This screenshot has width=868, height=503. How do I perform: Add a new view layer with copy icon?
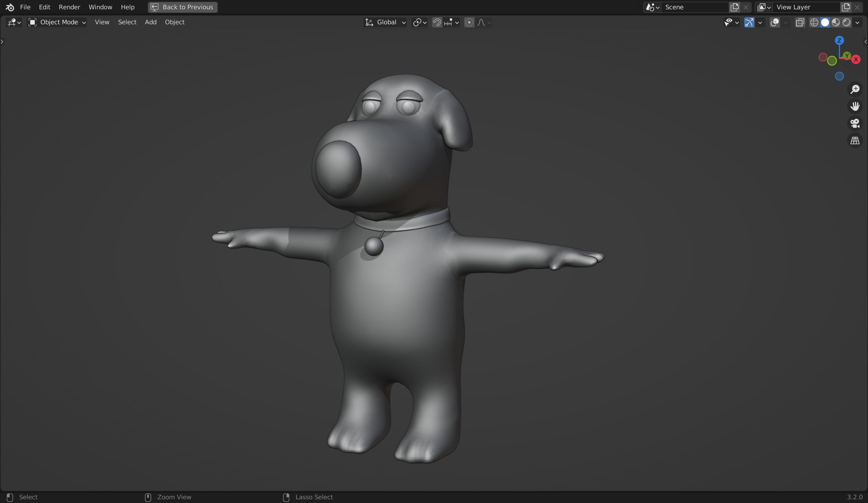point(846,7)
